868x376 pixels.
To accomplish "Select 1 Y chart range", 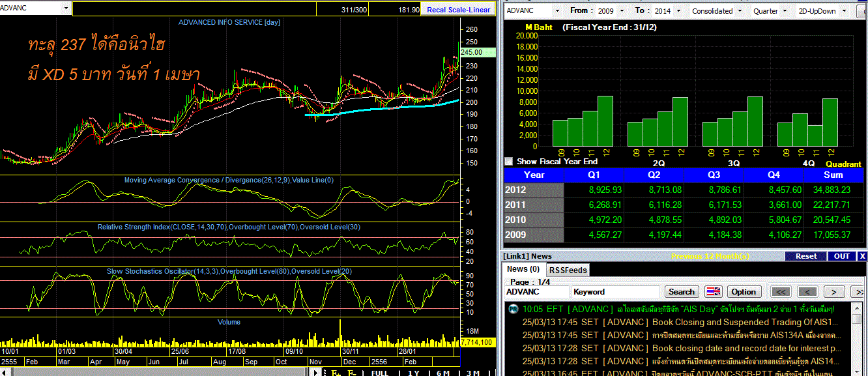I will 413,373.
